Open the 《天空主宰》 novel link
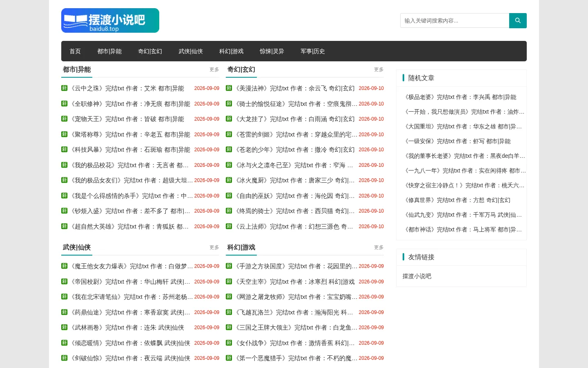The width and height of the screenshot is (588, 368). tap(295, 282)
